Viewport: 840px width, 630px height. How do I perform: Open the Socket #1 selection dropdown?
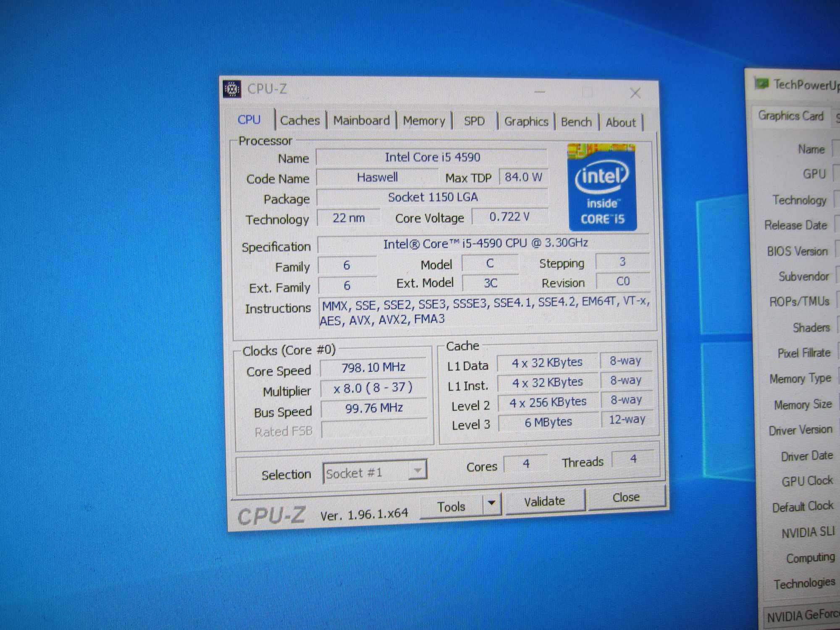375,472
